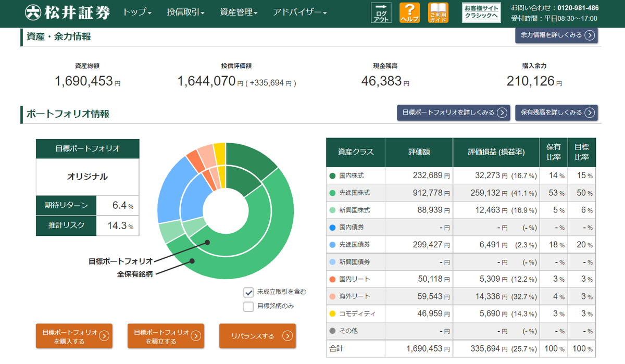Viewport: 625px width, 364px height.
Task: Click the 目標ポートフォリオ chart label
Action: coord(120,261)
